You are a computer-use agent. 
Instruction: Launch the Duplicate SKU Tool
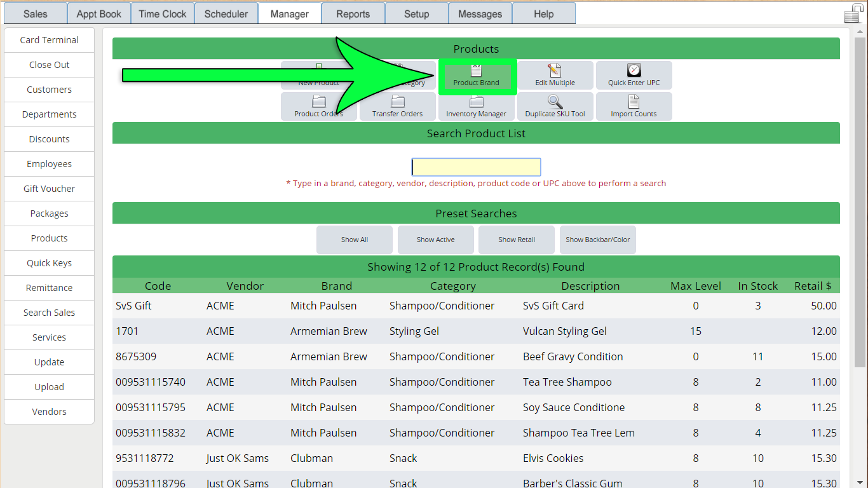555,107
